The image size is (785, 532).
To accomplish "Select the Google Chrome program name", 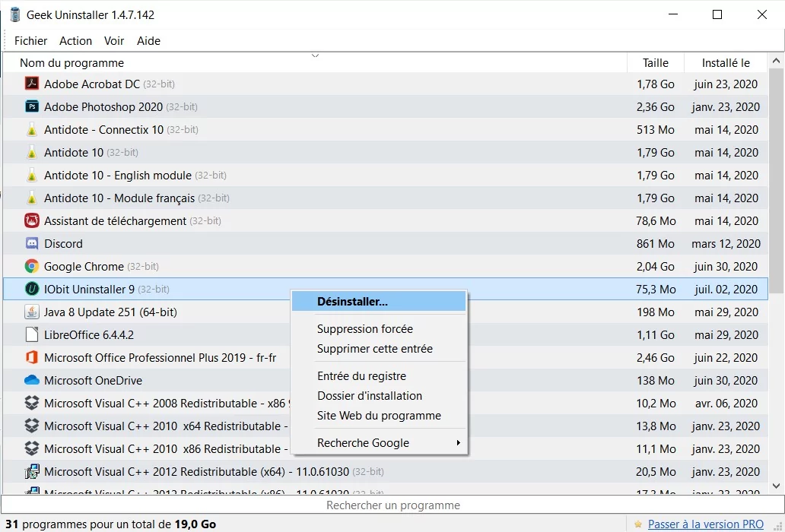I will coord(84,267).
